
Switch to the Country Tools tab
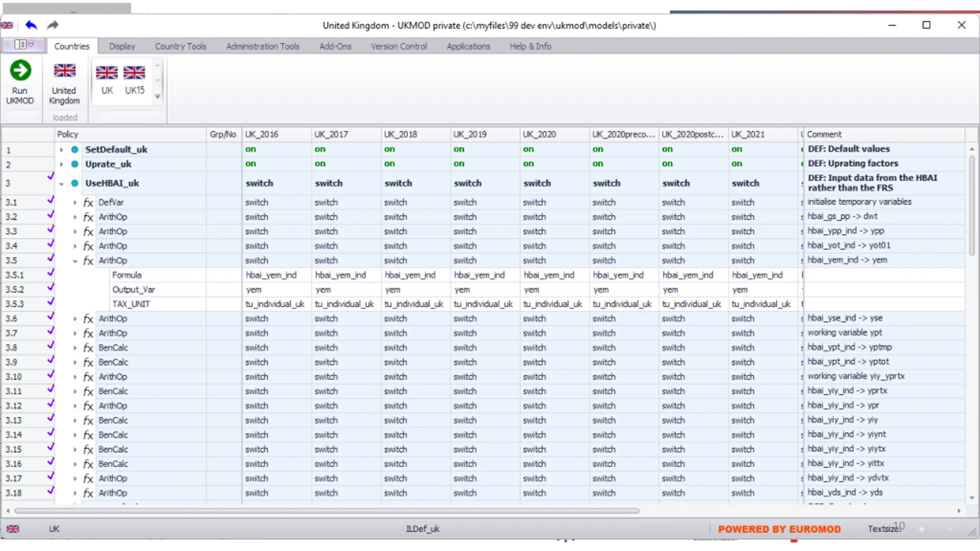[x=181, y=46]
